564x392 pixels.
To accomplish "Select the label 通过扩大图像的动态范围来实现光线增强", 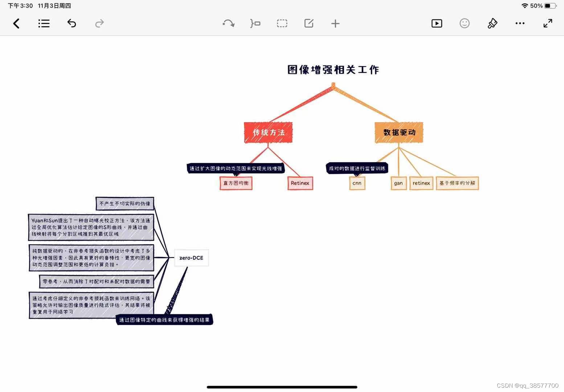I will (236, 168).
